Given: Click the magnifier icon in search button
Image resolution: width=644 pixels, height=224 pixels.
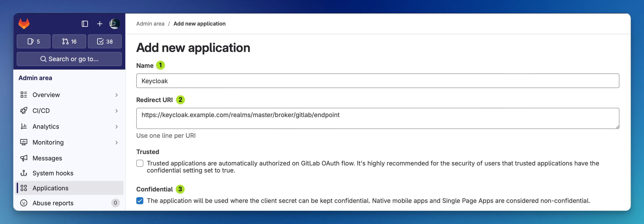Looking at the screenshot, I should point(43,59).
